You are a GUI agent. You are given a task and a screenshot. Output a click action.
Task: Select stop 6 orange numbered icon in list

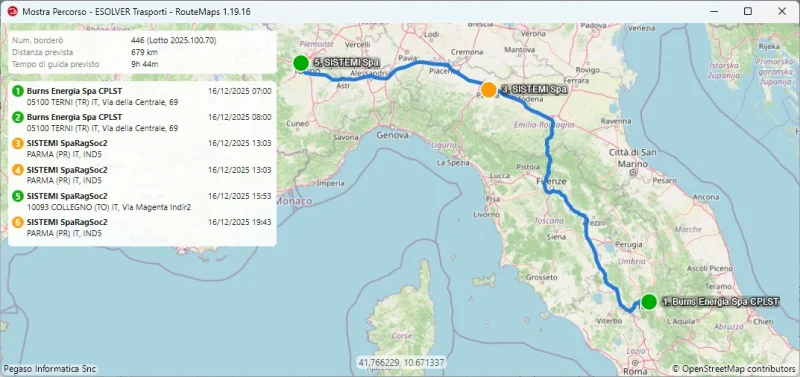18,222
